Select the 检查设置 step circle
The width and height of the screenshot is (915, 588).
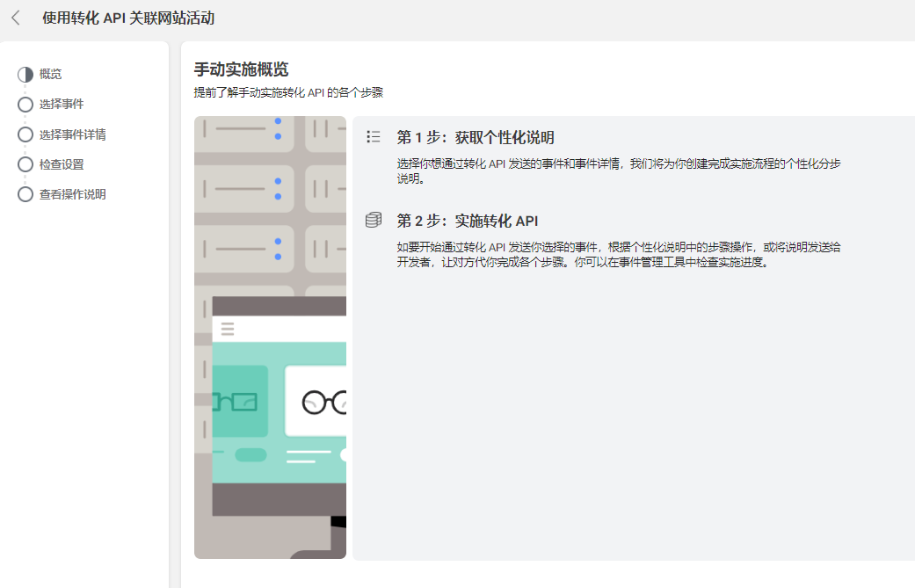pyautogui.click(x=25, y=164)
